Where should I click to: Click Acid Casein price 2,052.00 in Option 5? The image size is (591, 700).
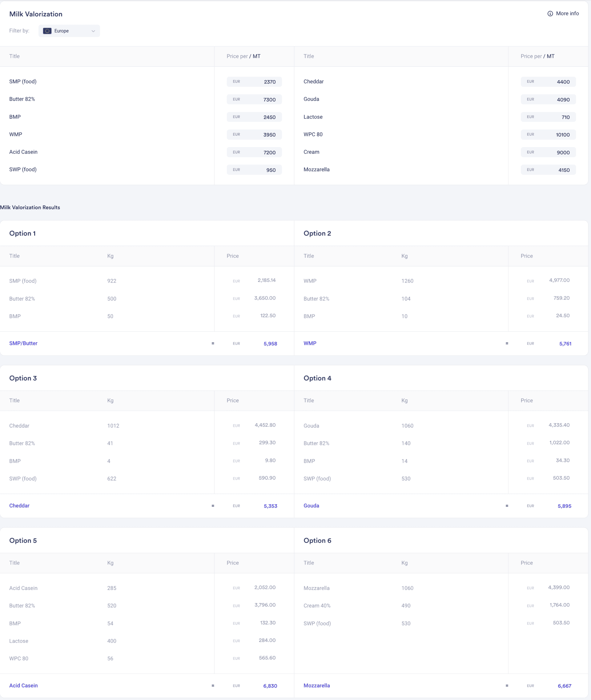(x=265, y=587)
